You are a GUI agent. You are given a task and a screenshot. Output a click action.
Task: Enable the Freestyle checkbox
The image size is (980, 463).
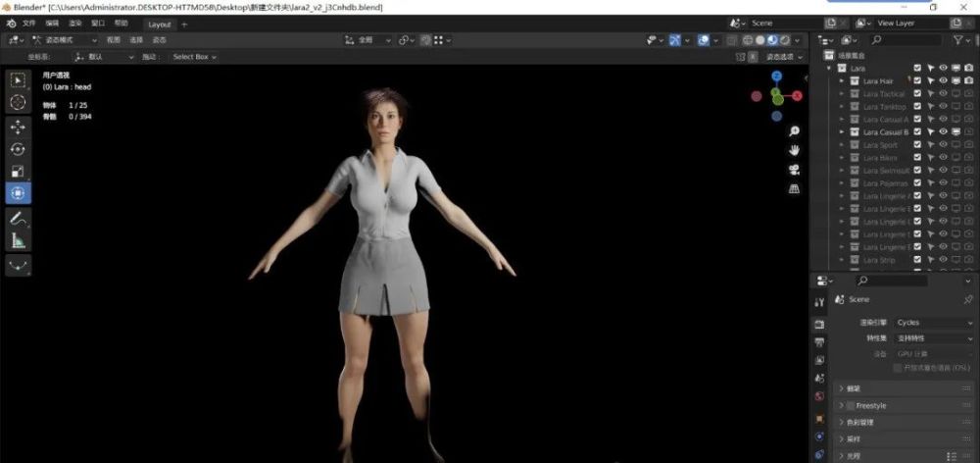(850, 405)
